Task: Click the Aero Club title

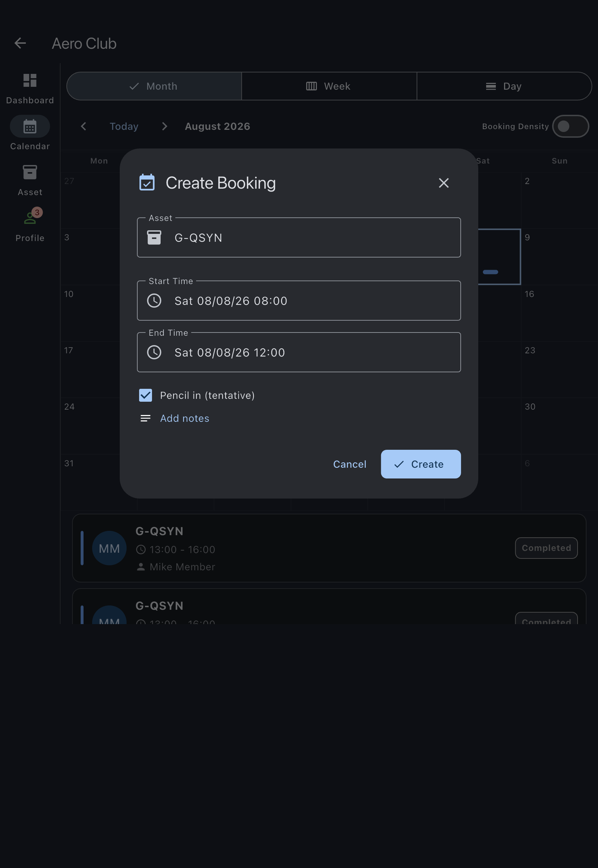Action: point(84,43)
